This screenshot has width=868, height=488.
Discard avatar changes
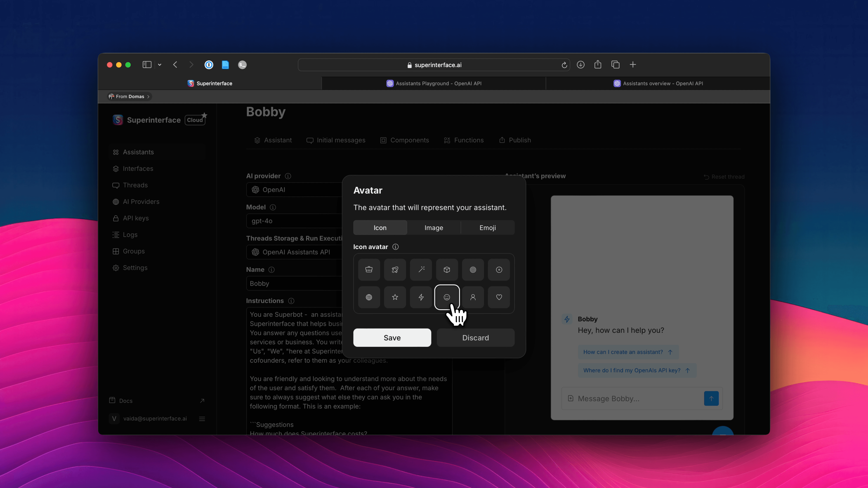475,337
